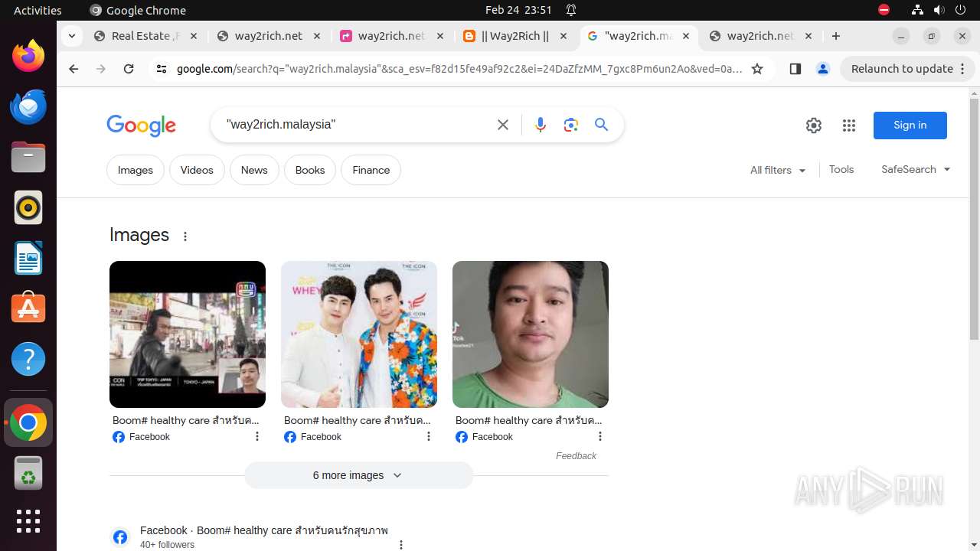Open LibreOffice Writer from dock
The width and height of the screenshot is (980, 551).
coord(28,258)
